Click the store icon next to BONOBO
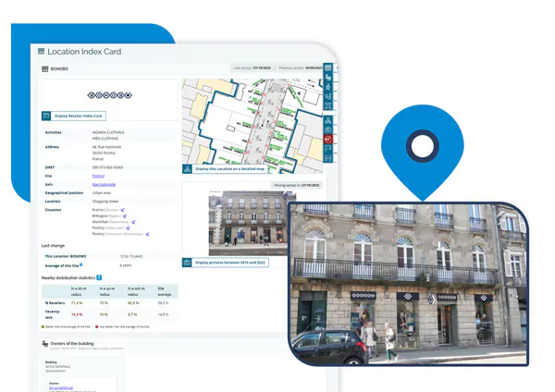 [45, 68]
